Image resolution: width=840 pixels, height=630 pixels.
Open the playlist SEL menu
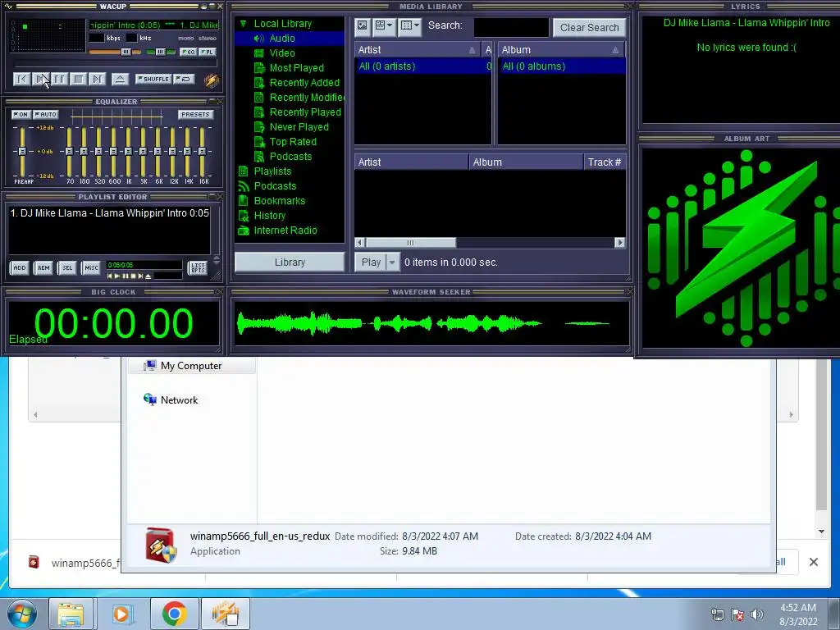coord(67,268)
